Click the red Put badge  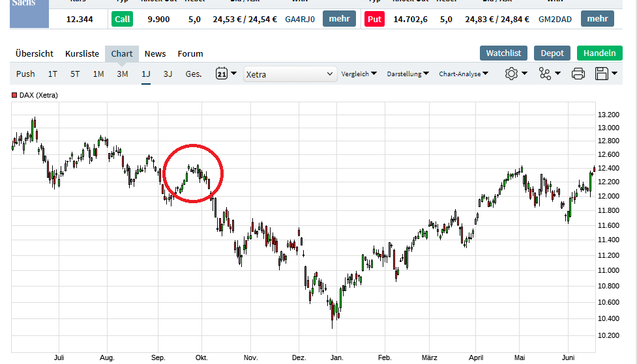point(374,19)
